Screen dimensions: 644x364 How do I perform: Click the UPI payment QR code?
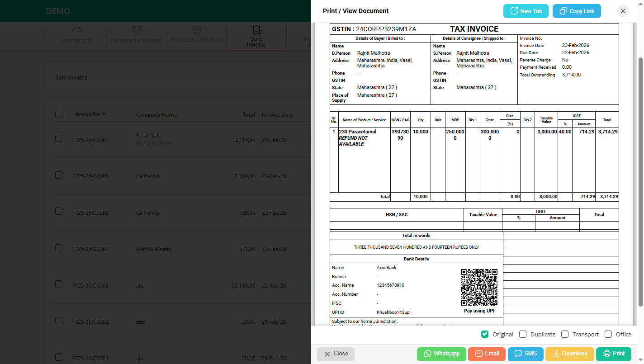click(479, 288)
